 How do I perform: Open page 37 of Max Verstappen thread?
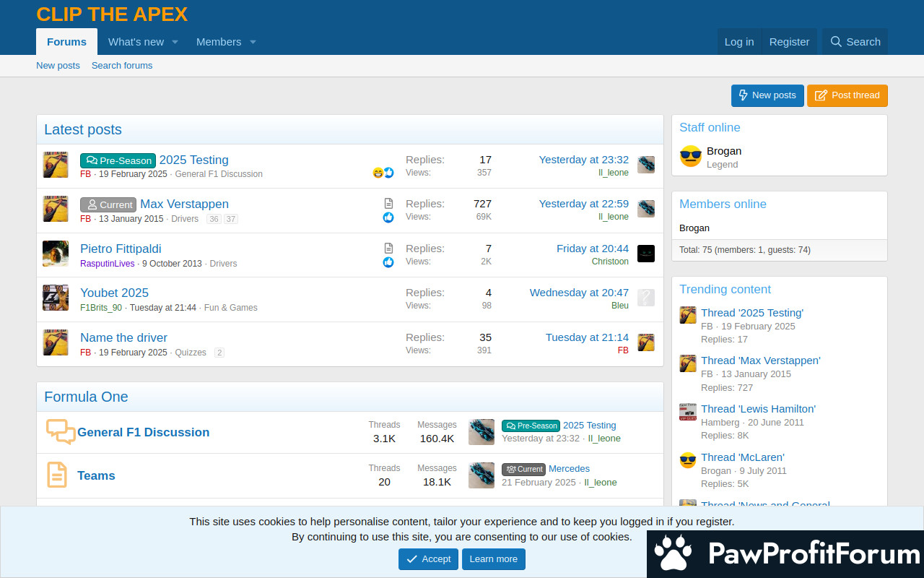click(230, 220)
